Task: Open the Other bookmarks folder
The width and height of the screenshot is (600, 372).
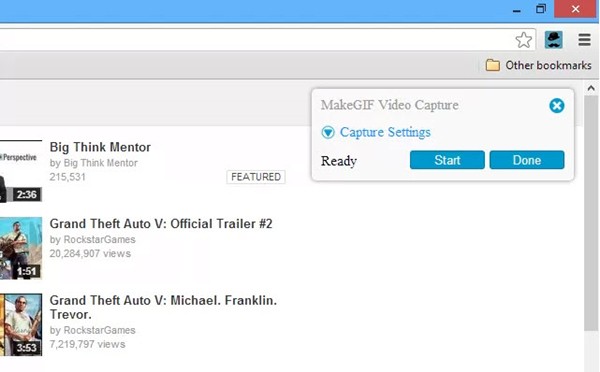Action: click(538, 65)
